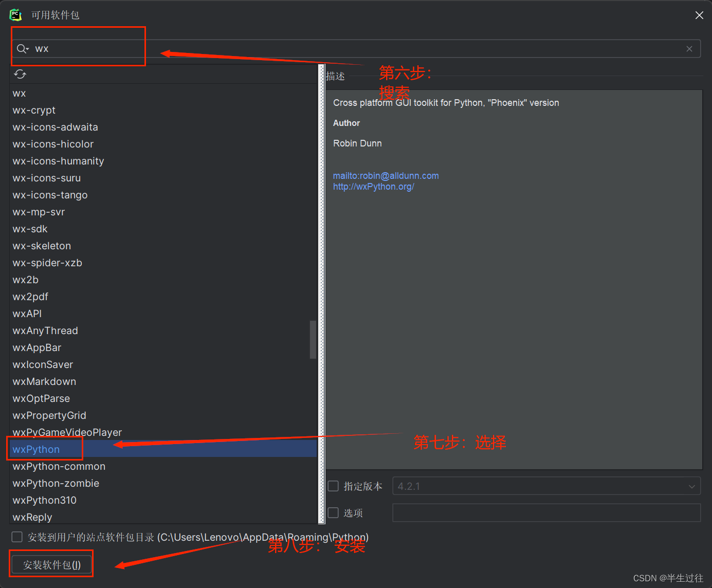Select wx-spider-xzb package

(163, 263)
